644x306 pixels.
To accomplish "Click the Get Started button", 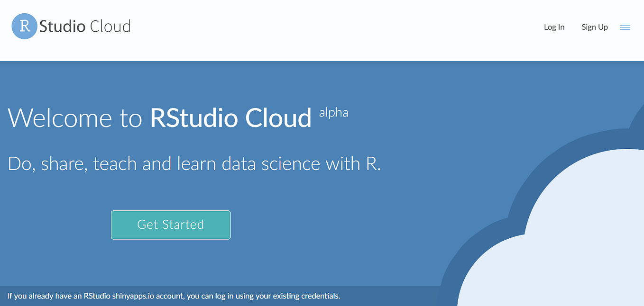I will [x=171, y=225].
